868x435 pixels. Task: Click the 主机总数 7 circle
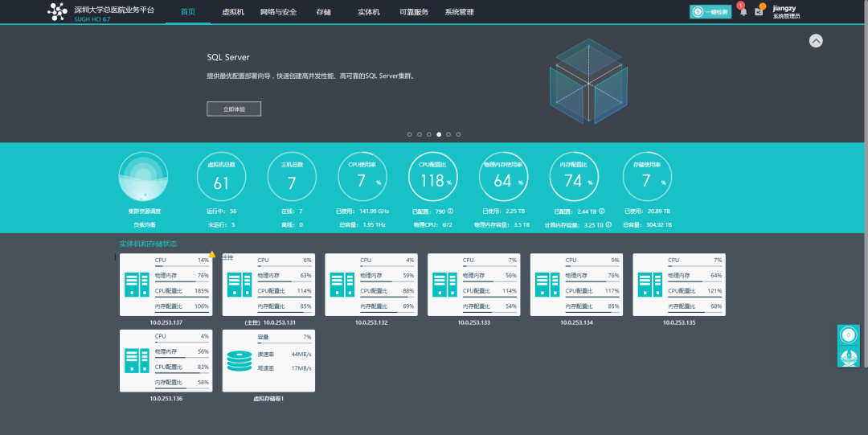pyautogui.click(x=292, y=177)
